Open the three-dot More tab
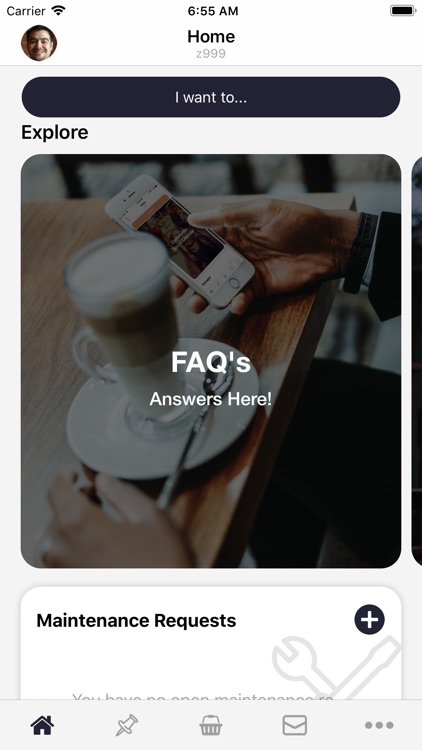The width and height of the screenshot is (422, 750). [x=379, y=726]
